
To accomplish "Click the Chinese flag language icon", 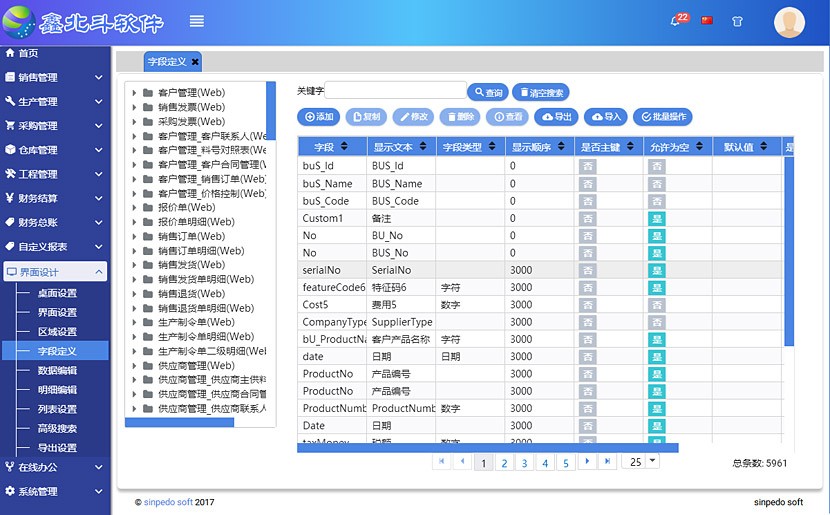I will pos(708,20).
